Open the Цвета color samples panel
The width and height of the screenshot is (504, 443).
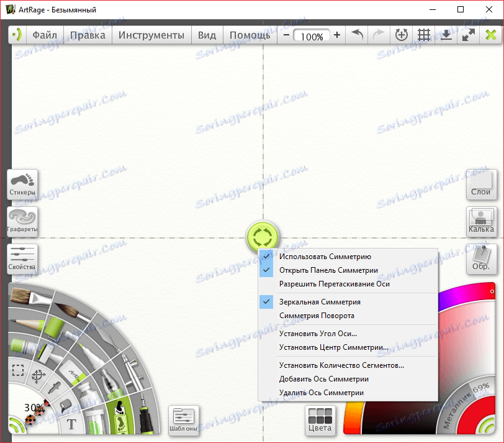tap(320, 421)
